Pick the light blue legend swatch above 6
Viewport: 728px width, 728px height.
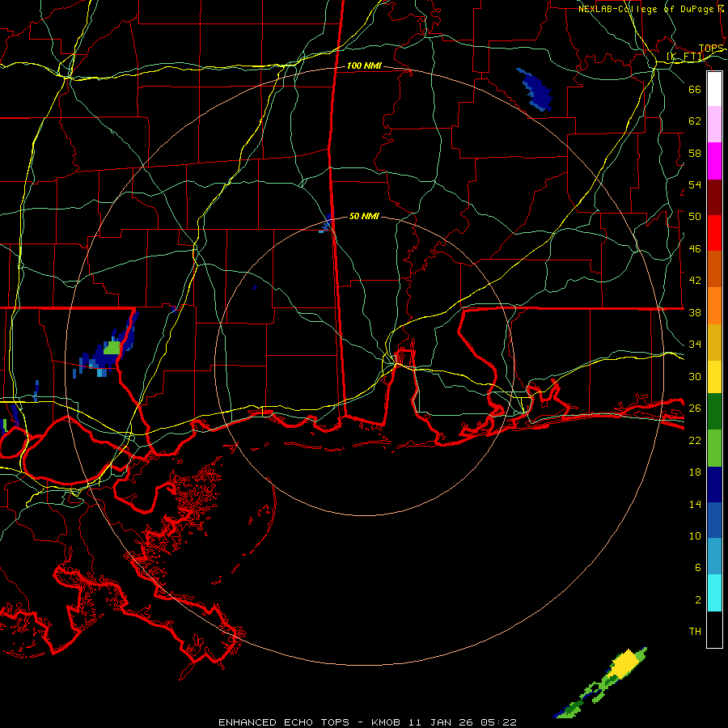click(x=714, y=557)
